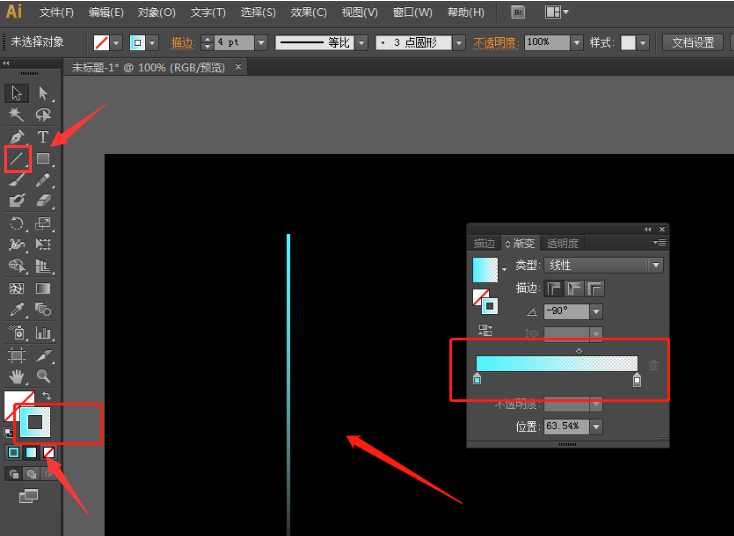734x536 pixels.
Task: Select the Rectangle tool
Action: pyautogui.click(x=43, y=159)
